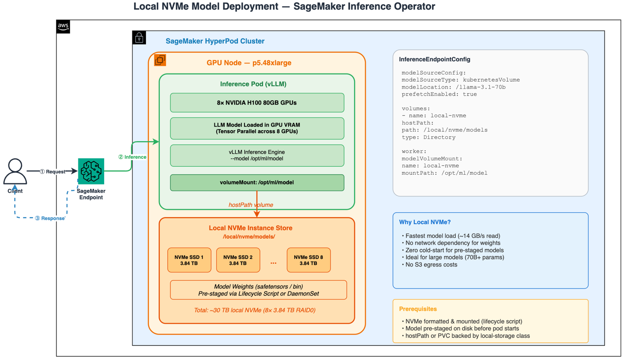Click the InferenceEndpointConfig heading
This screenshot has width=631, height=364.
pos(434,60)
